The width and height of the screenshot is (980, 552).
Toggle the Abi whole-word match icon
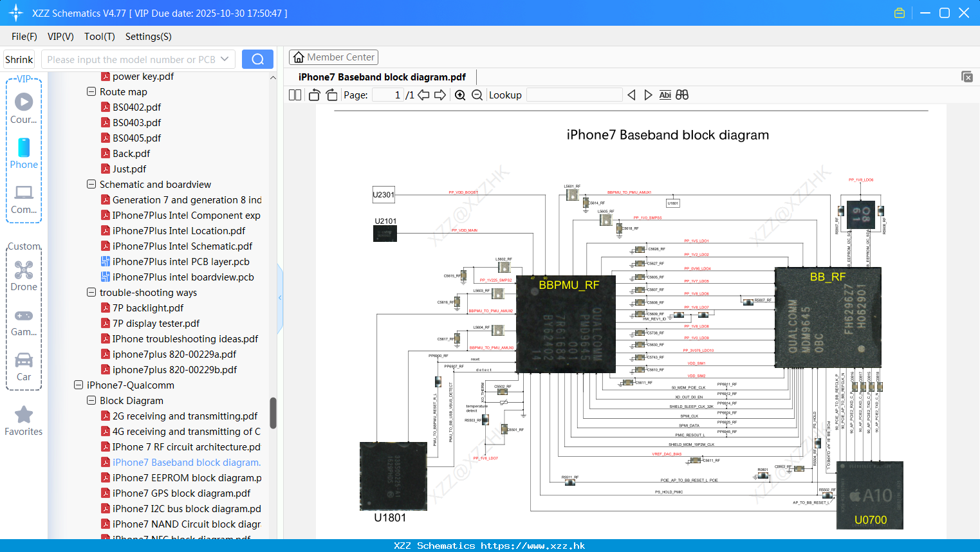665,95
